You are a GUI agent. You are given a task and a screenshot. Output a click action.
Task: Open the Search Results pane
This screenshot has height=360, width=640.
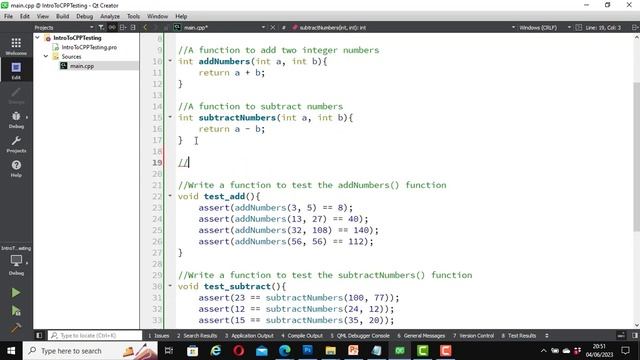pos(197,336)
